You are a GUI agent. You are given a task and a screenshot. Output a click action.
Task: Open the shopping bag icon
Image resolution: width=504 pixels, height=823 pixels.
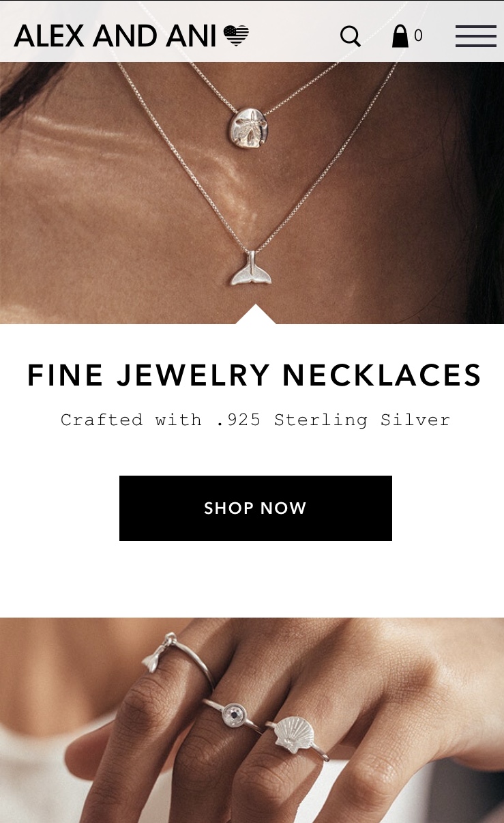(x=400, y=36)
